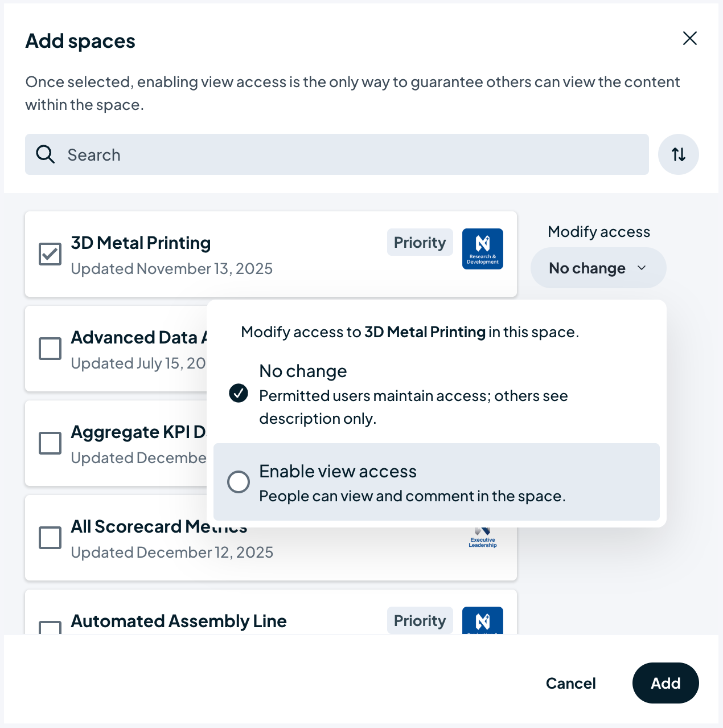
Task: Click the sort order arrows icon
Action: (x=678, y=154)
